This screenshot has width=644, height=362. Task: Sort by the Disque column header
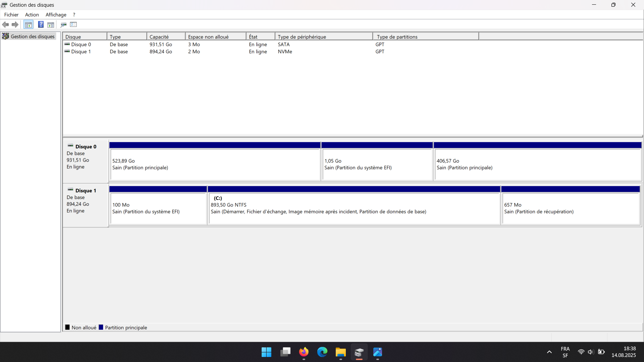click(x=85, y=37)
